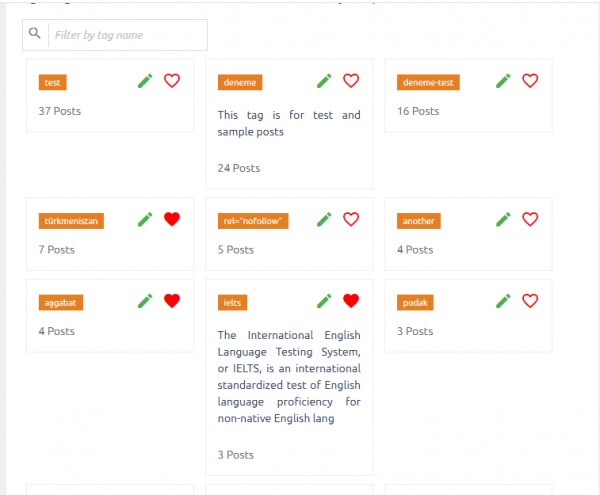This screenshot has width=600, height=495.
Task: Edit the türkmenistan tag
Action: pyautogui.click(x=145, y=219)
